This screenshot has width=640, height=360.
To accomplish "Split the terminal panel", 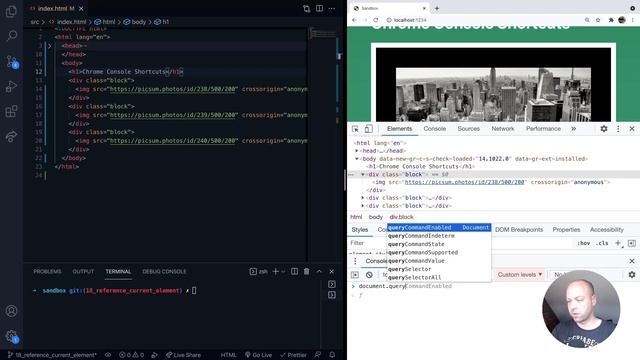I will click(x=294, y=271).
